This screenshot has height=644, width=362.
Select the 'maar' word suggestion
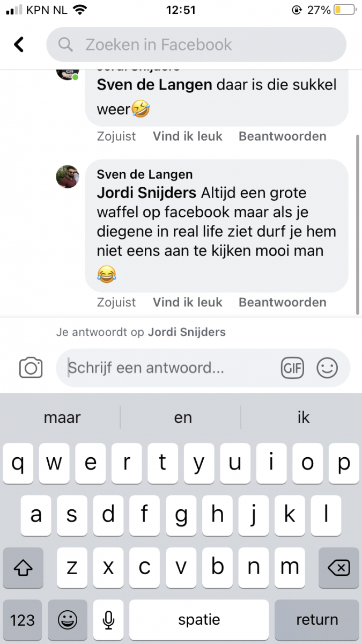(x=62, y=418)
